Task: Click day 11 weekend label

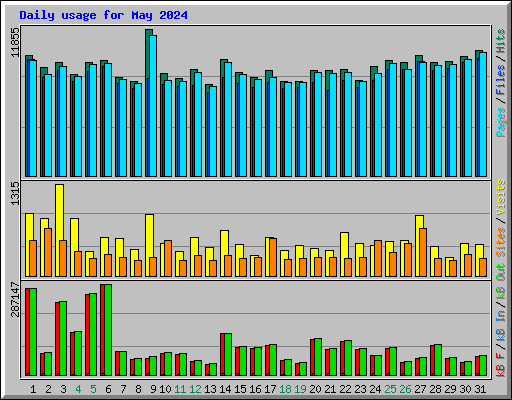Action: 180,389
